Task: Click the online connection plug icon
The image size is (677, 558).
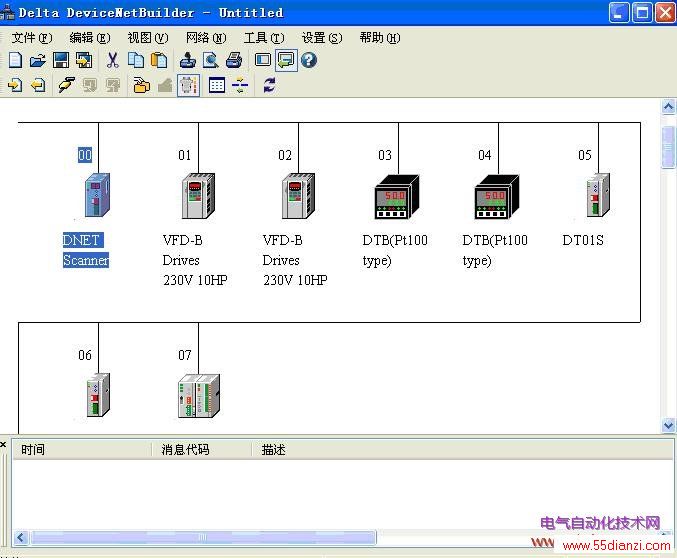Action: pos(66,85)
